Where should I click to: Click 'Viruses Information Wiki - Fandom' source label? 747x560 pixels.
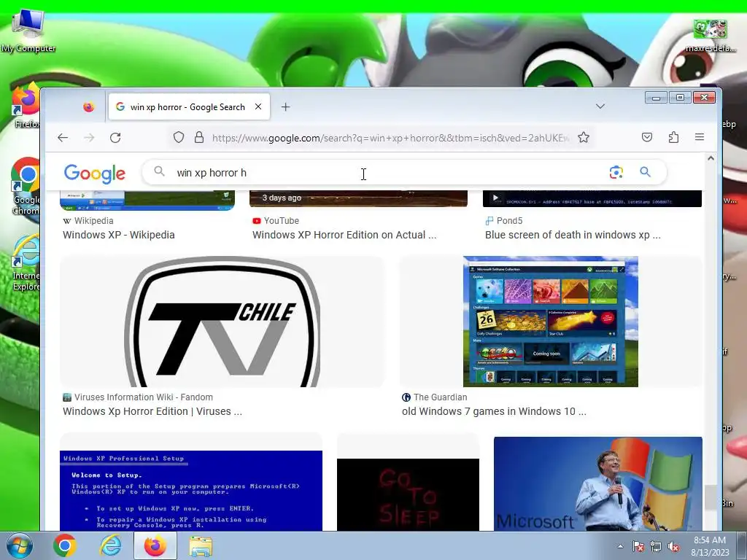144,397
